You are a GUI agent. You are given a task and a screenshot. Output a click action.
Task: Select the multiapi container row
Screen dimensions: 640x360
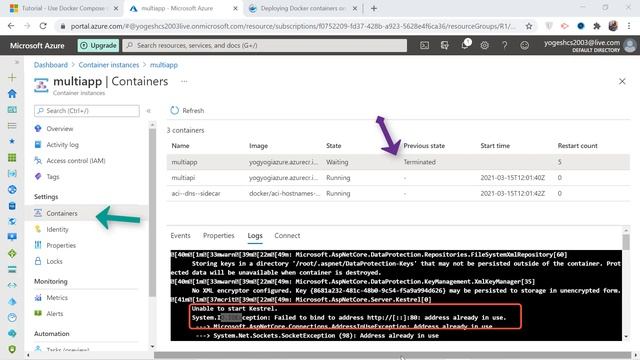[x=398, y=178]
